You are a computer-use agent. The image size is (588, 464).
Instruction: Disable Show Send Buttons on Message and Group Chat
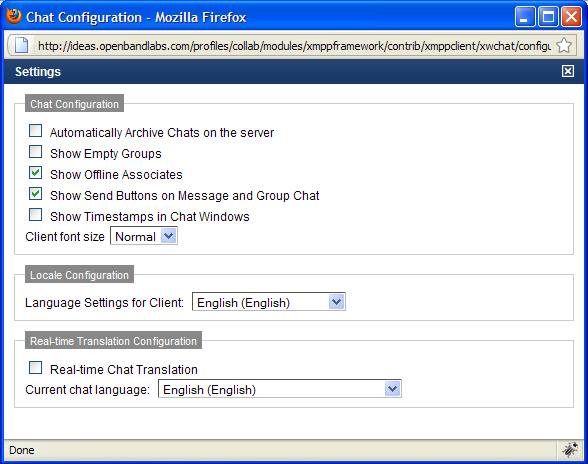tap(35, 194)
